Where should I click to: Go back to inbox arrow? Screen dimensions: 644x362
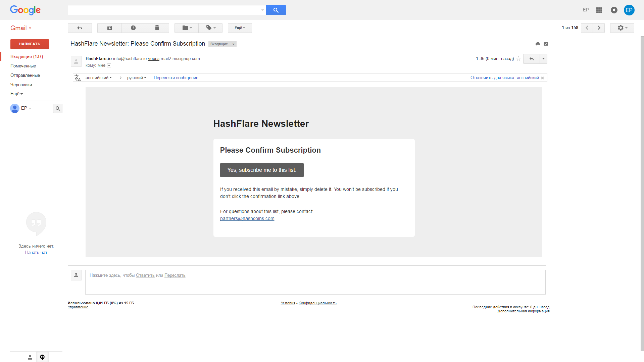click(80, 28)
